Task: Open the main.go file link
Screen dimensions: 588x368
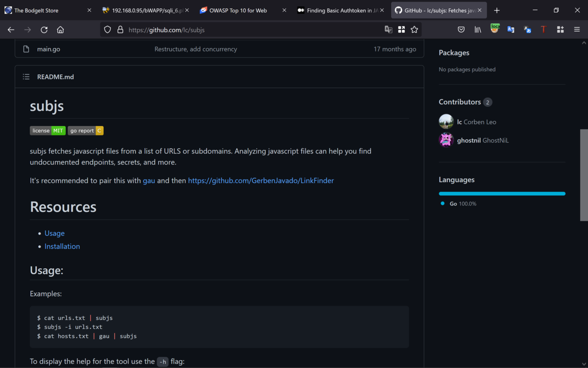Action: pos(49,49)
